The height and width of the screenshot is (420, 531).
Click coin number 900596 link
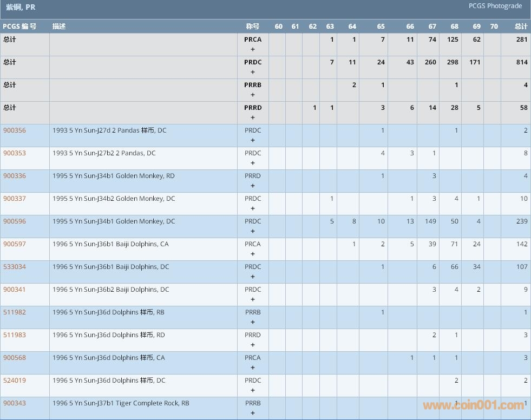tap(15, 221)
